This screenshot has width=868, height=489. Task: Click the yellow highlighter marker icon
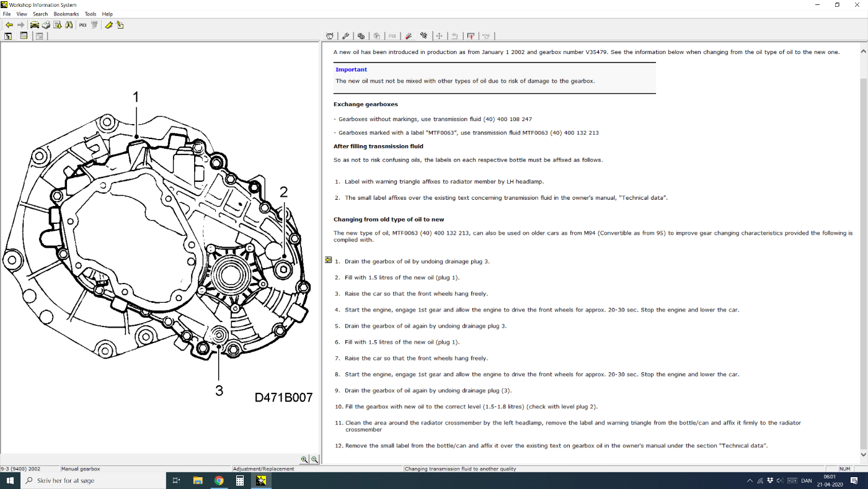(x=108, y=25)
